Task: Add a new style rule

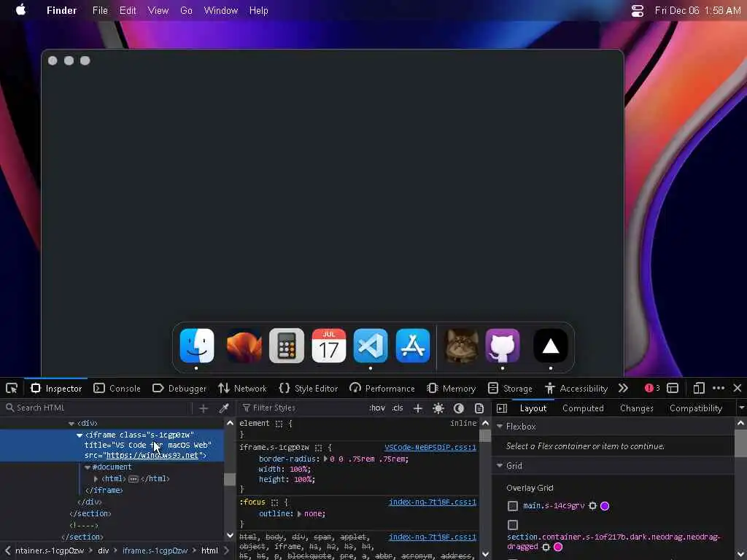Action: pos(418,408)
